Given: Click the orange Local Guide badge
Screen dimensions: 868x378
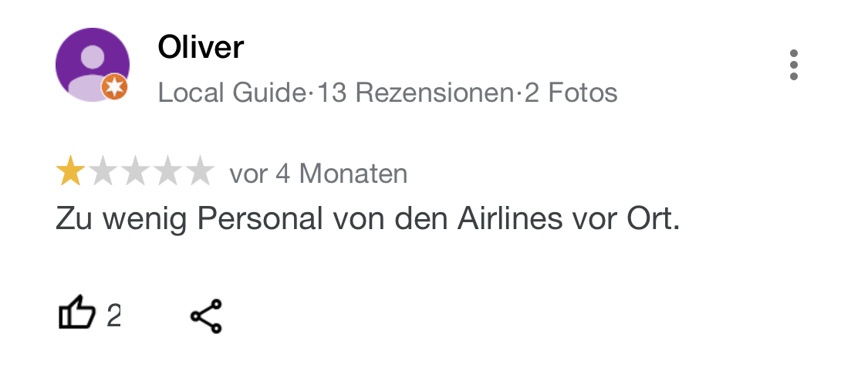Looking at the screenshot, I should [x=115, y=89].
